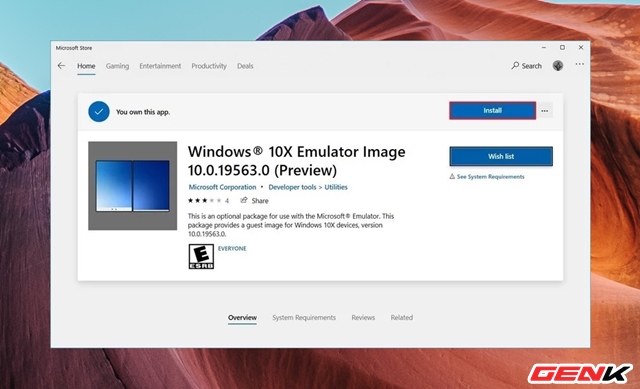The width and height of the screenshot is (640, 389).
Task: Select the Overview section tab
Action: coord(242,318)
